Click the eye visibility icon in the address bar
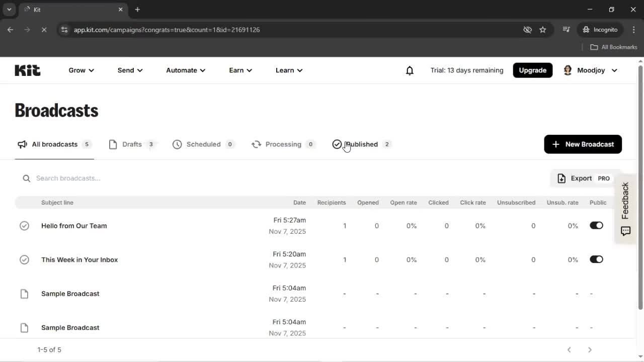644x362 pixels. (x=527, y=30)
